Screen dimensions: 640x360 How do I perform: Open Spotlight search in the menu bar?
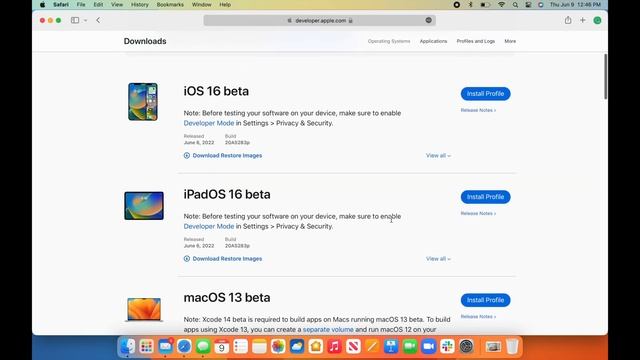click(x=515, y=4)
